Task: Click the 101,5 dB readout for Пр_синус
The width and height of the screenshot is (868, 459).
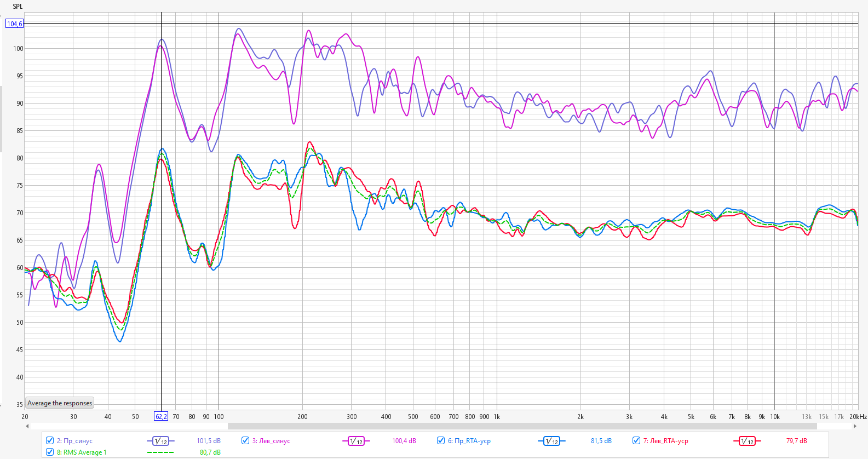Action: coord(209,441)
